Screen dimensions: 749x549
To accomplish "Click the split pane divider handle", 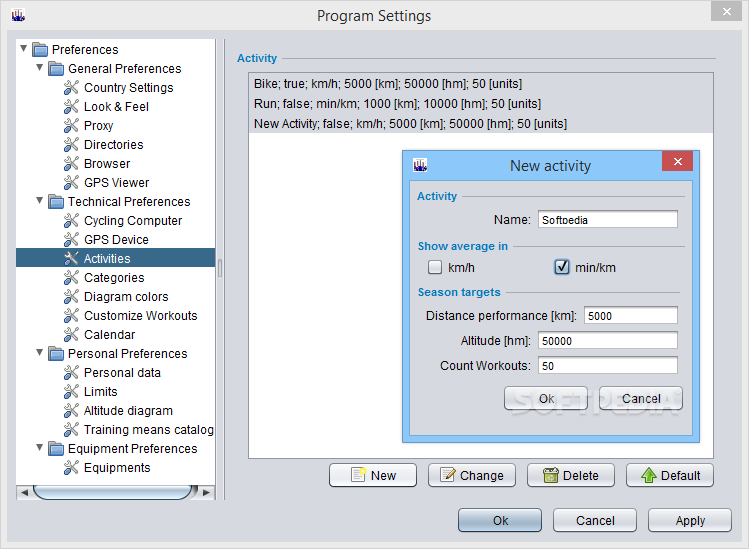I will tap(220, 269).
